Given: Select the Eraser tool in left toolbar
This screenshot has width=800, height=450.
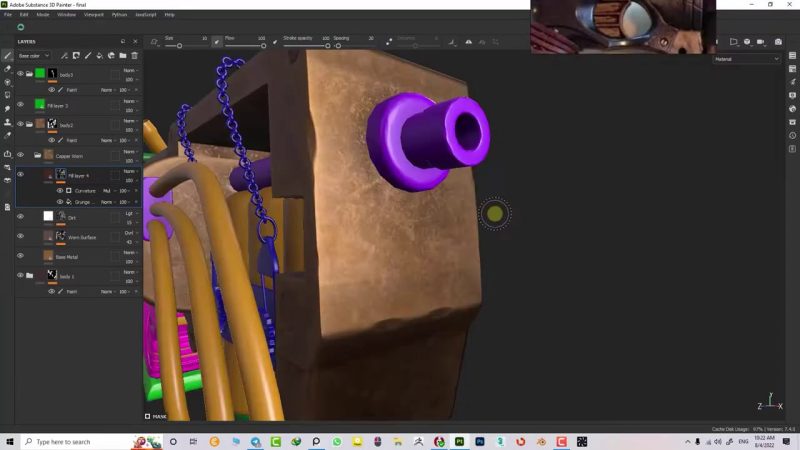Looking at the screenshot, I should pos(7,69).
